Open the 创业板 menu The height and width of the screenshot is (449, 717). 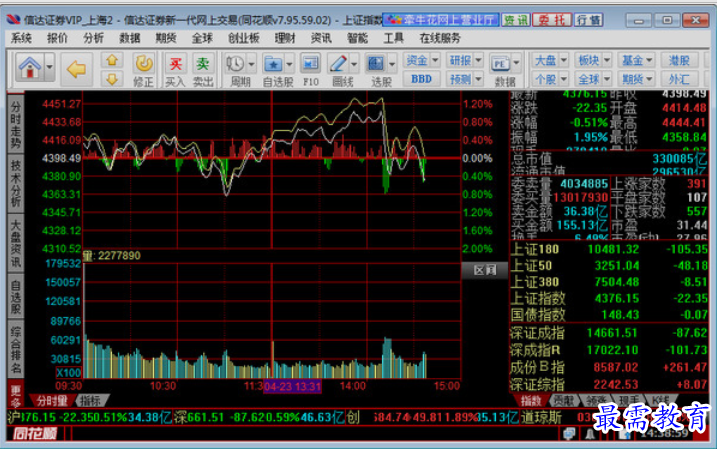tap(244, 38)
